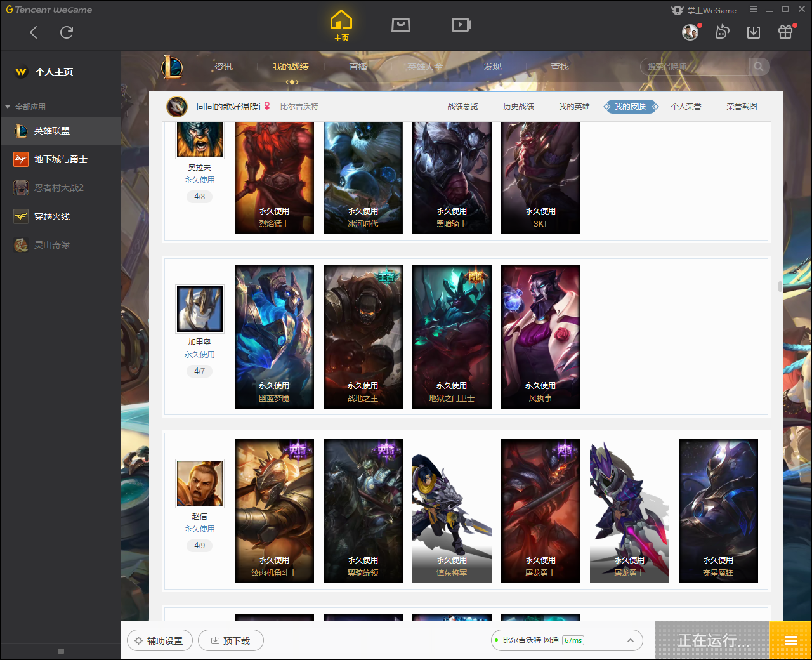
Task: Click the 赵信 champion portrait
Action: click(200, 484)
